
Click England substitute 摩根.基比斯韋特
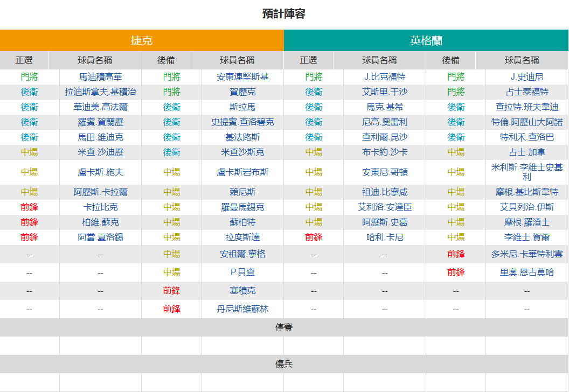(528, 192)
